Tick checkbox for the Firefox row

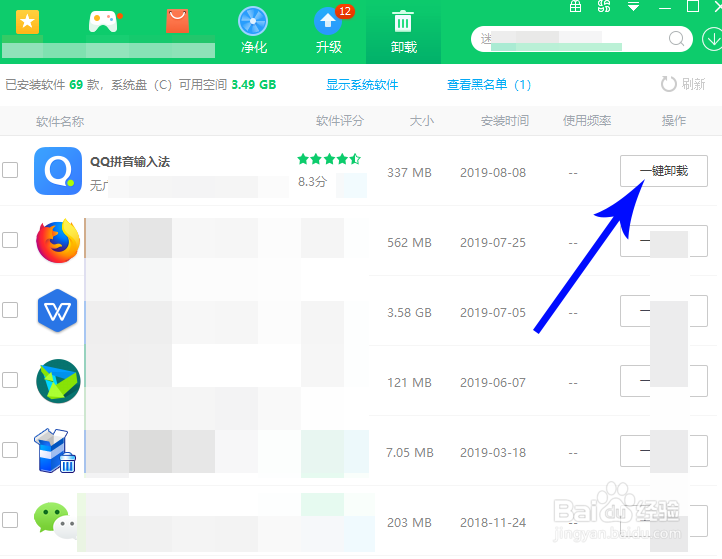click(10, 240)
